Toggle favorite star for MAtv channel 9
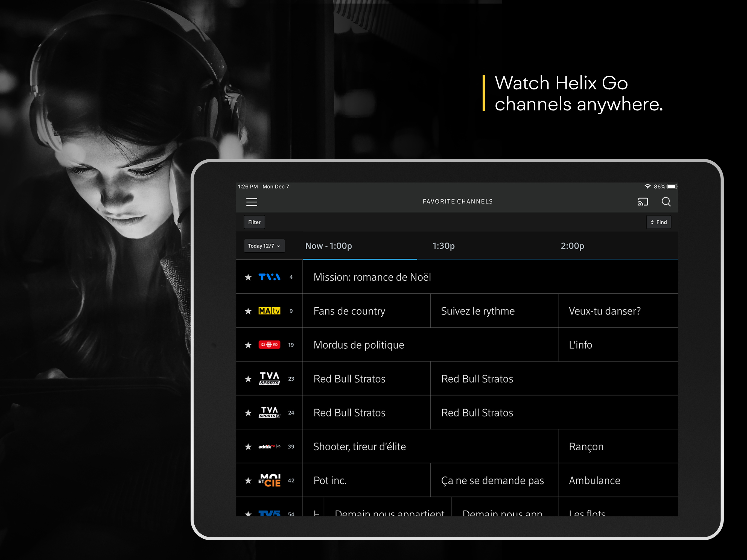The height and width of the screenshot is (560, 747). pyautogui.click(x=248, y=311)
